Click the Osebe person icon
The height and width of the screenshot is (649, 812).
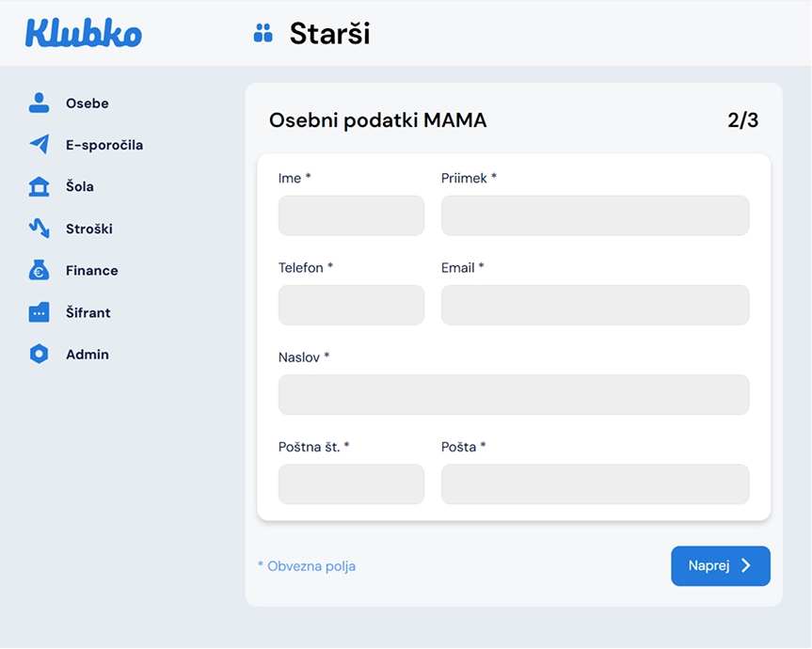[39, 103]
